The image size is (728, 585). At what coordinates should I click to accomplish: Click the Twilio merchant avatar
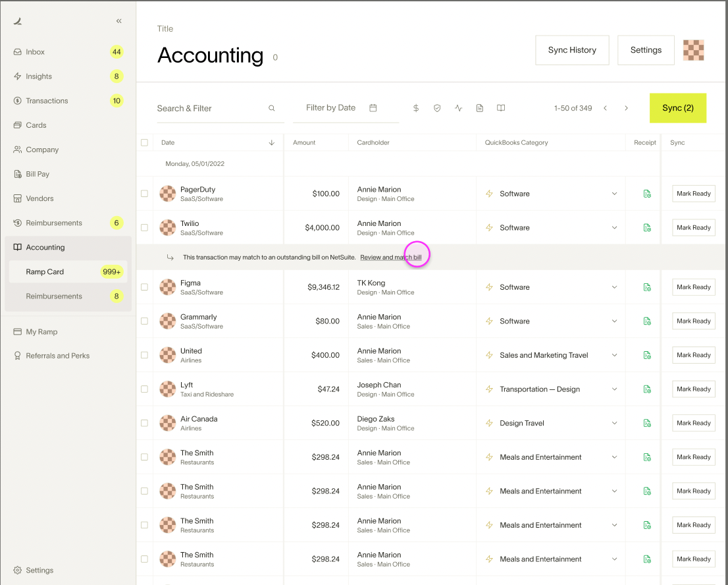168,228
